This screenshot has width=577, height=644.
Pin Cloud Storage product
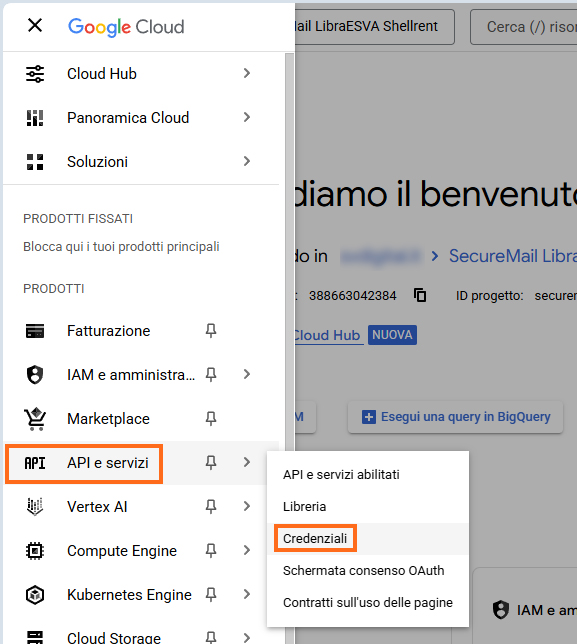point(211,637)
